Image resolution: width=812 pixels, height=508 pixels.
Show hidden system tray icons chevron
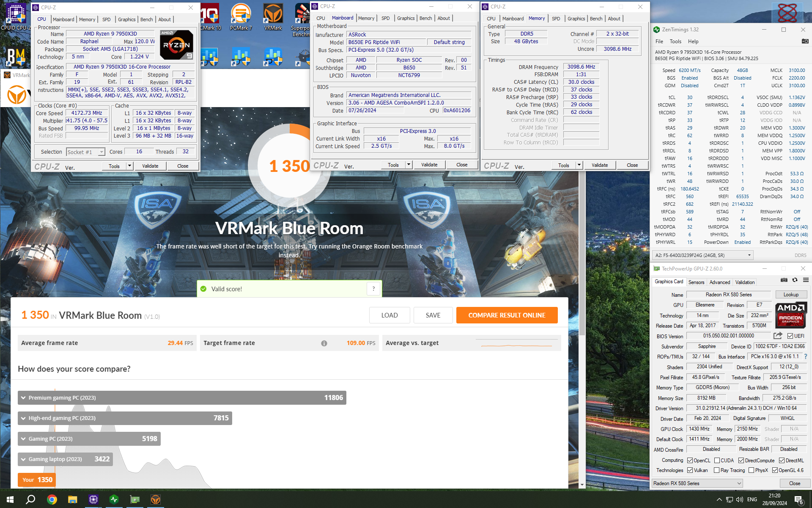click(719, 500)
